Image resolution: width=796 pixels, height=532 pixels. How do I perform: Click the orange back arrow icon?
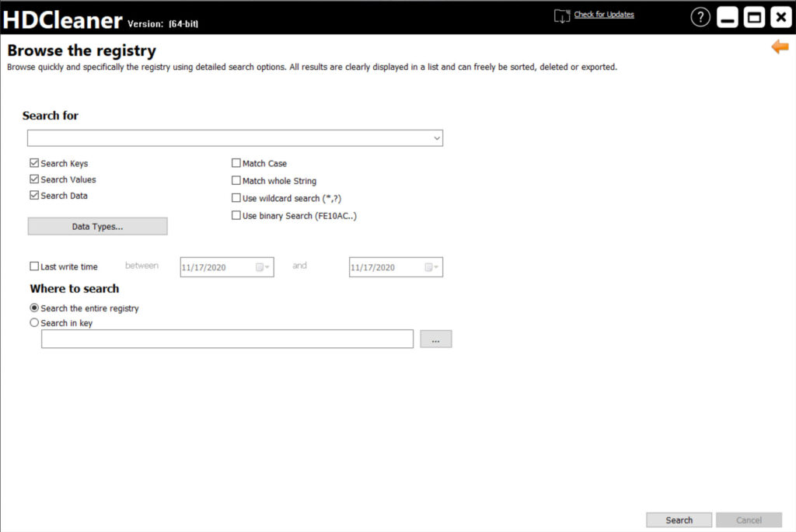[x=780, y=47]
